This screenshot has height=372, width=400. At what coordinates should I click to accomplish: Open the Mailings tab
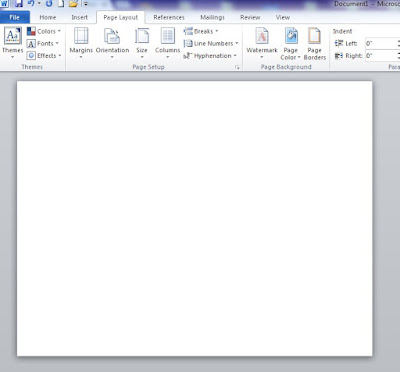click(x=212, y=17)
